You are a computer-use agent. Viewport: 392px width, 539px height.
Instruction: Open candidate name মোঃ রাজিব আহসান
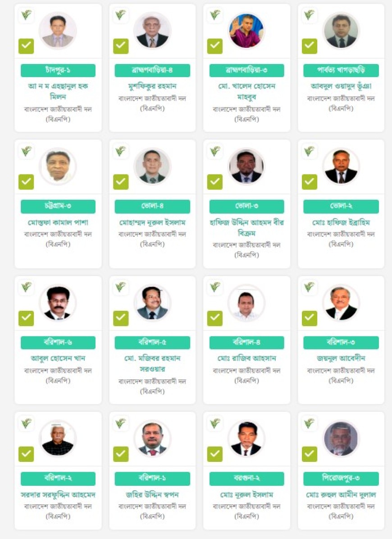click(246, 359)
